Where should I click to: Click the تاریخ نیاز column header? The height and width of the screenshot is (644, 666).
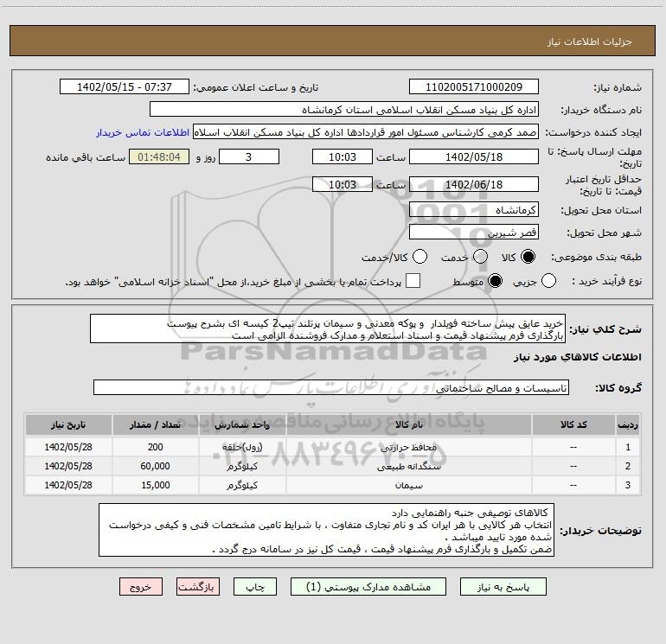click(68, 424)
